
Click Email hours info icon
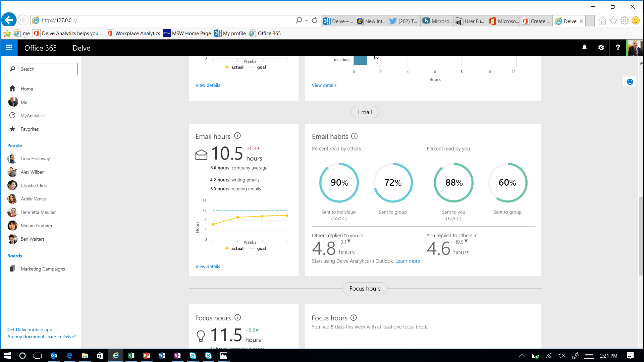click(x=237, y=136)
